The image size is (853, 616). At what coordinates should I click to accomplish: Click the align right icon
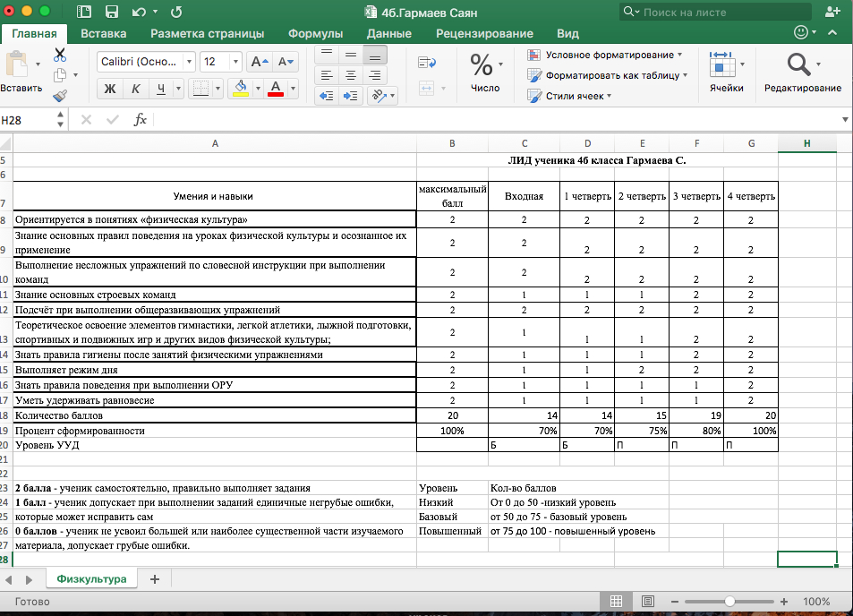pos(375,75)
